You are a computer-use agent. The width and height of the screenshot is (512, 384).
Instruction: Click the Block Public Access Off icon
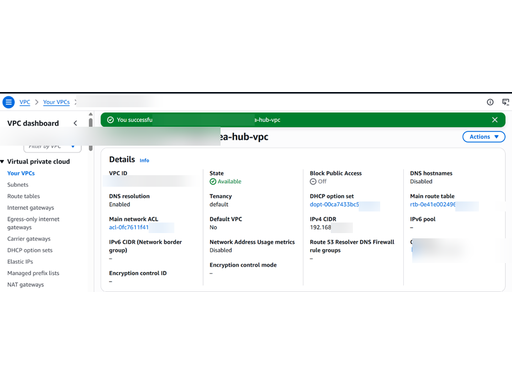coord(313,182)
